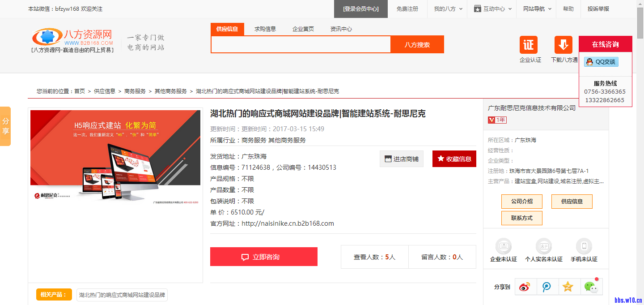644x305 pixels.
Task: Click into the search input box
Action: (301, 44)
